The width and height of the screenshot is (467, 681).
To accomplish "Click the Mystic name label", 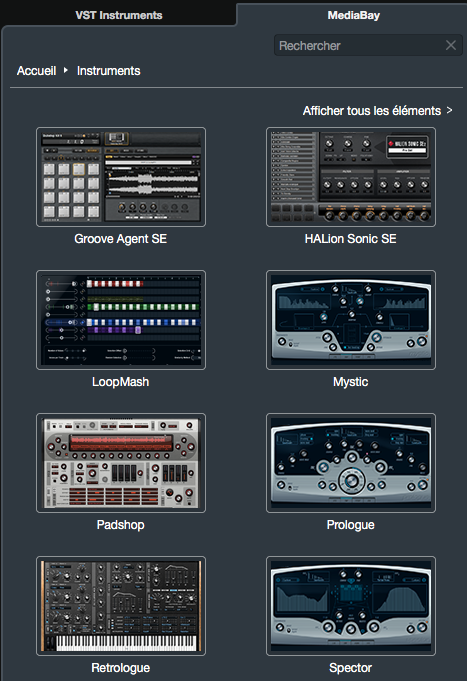I will click(x=351, y=382).
